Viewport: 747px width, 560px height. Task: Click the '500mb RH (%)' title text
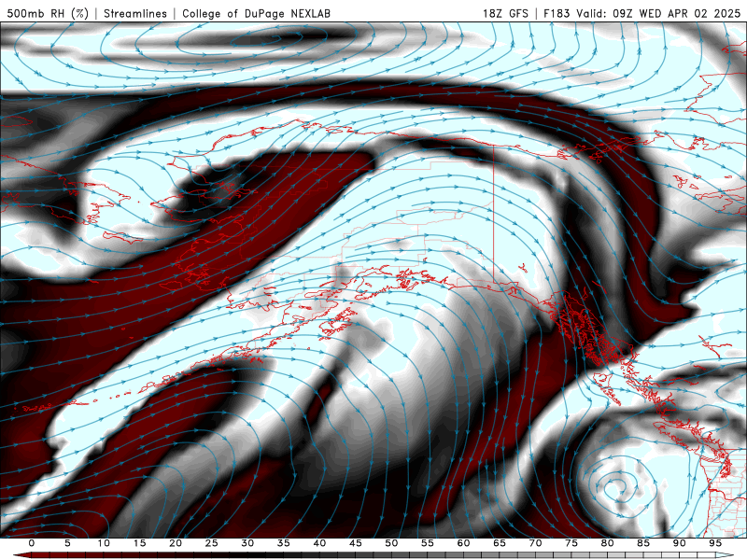pyautogui.click(x=48, y=13)
